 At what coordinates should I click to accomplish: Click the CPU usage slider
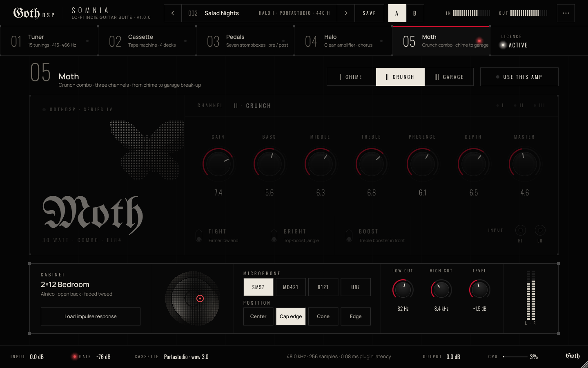tap(515, 357)
